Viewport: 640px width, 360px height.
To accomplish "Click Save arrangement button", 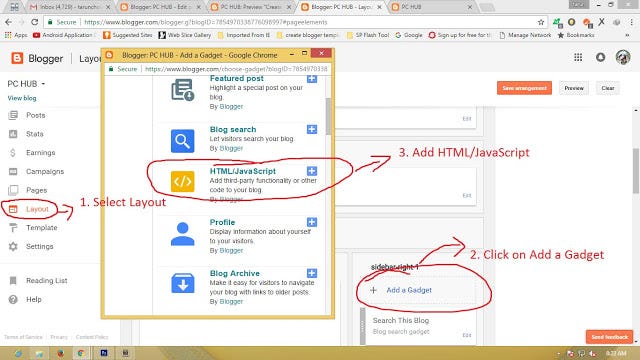I will coord(524,88).
